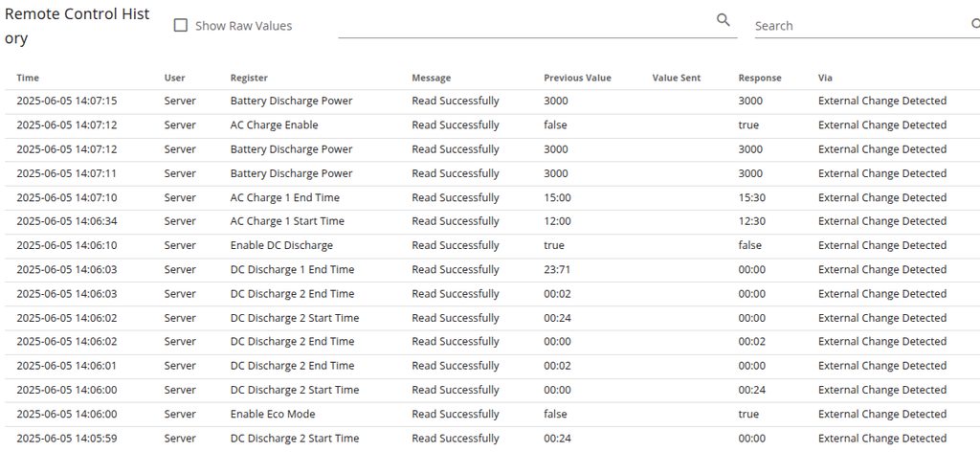980x452 pixels.
Task: Sort table by Register column header
Action: (x=249, y=78)
